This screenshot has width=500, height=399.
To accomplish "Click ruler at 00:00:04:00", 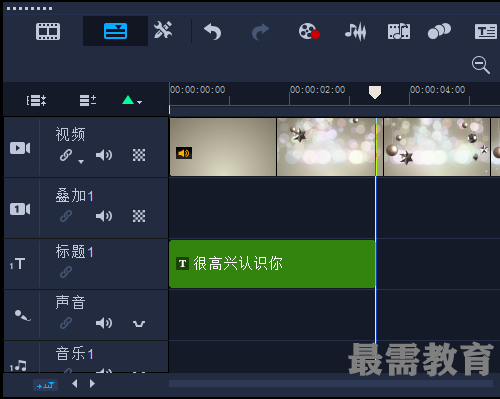I will click(437, 90).
